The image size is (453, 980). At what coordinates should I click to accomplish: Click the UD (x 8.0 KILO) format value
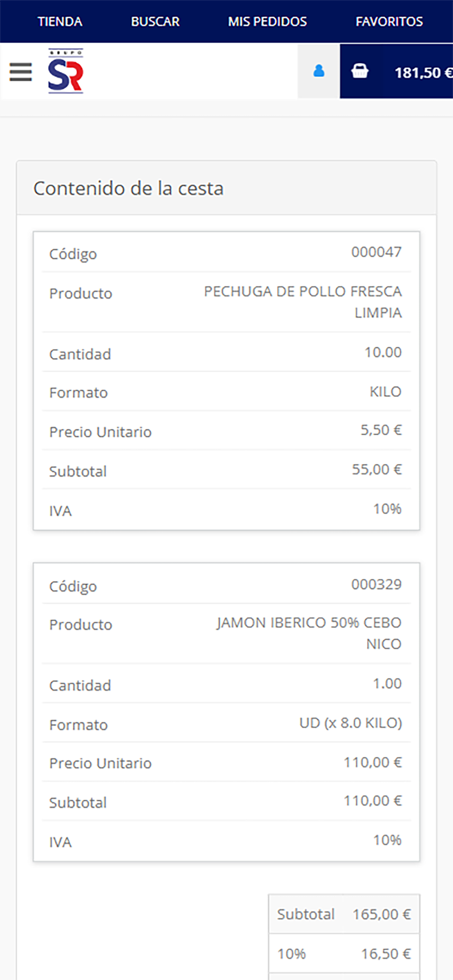coord(351,723)
